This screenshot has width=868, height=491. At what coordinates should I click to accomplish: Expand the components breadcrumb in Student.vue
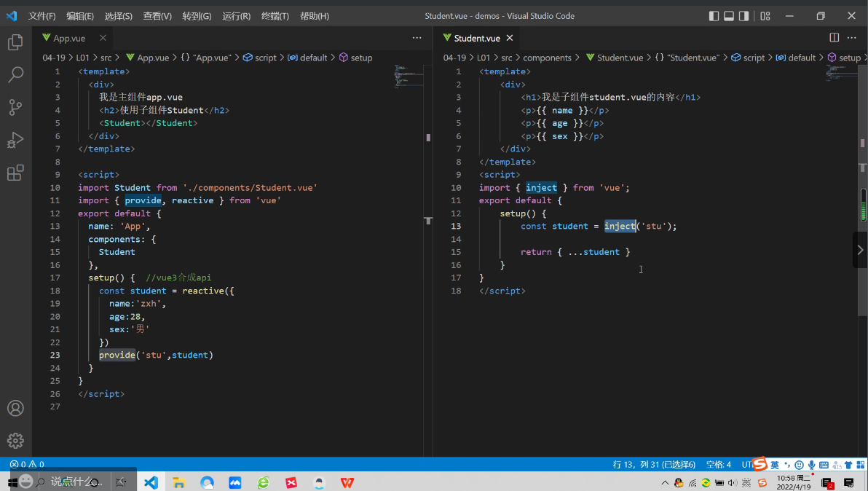(x=547, y=58)
